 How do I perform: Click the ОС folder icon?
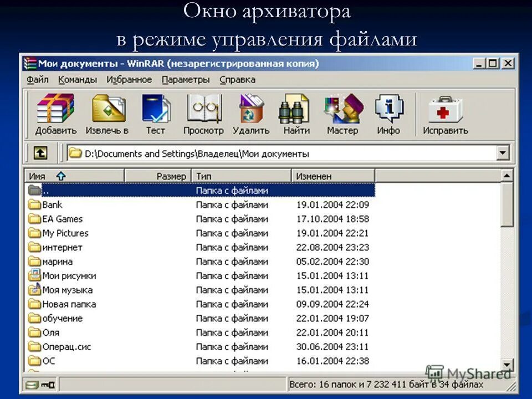click(x=34, y=360)
